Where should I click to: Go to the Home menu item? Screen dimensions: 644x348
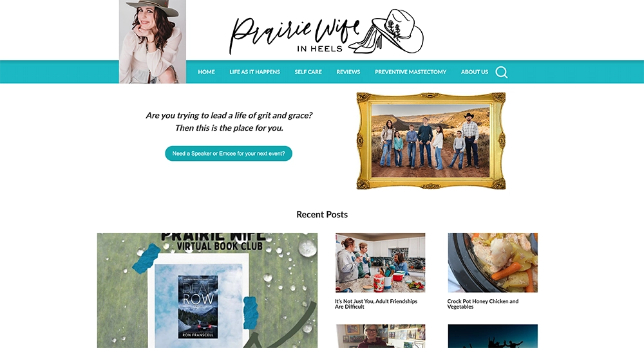point(206,72)
